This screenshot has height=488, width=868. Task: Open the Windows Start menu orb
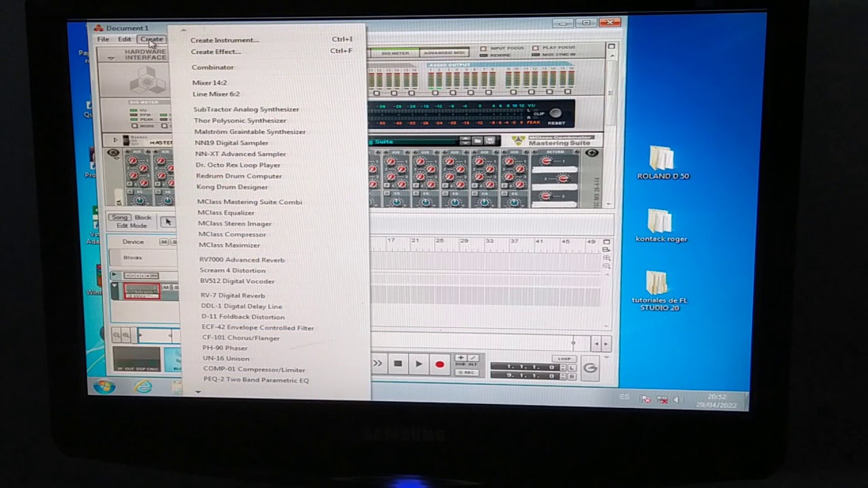pyautogui.click(x=104, y=386)
